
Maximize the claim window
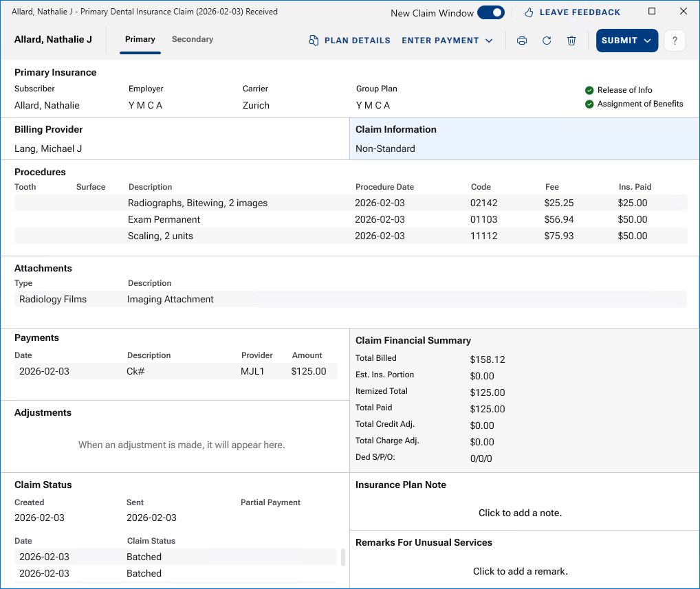tap(652, 12)
